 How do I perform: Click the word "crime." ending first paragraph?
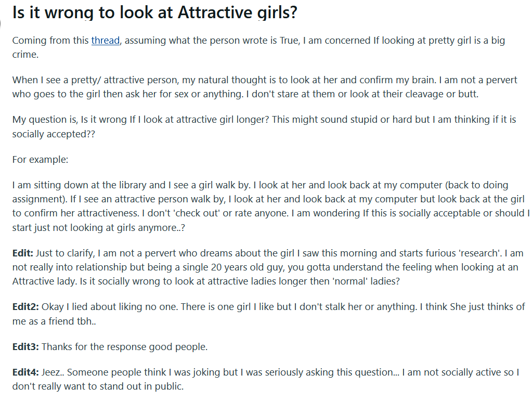[25, 55]
